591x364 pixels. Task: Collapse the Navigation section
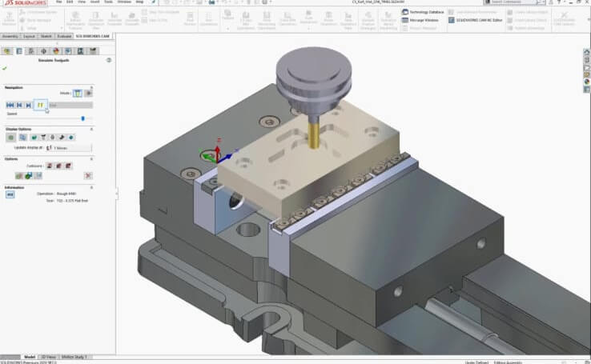(x=91, y=86)
